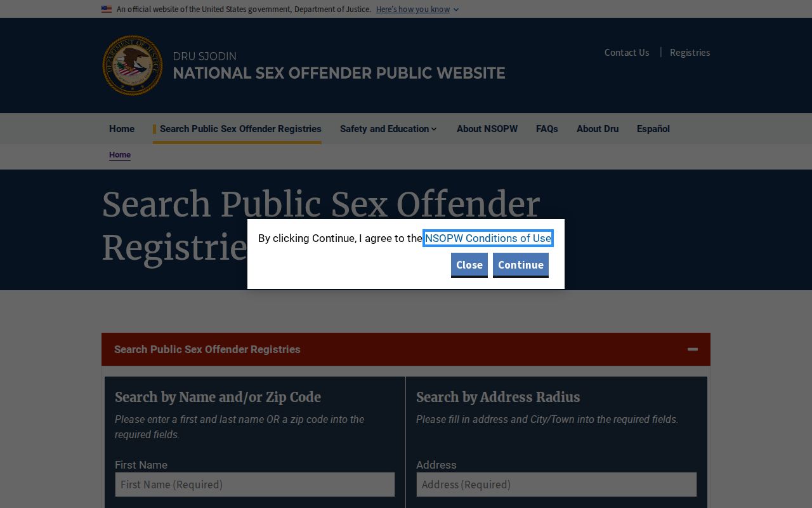The height and width of the screenshot is (508, 812).
Task: Focus the First Name input field
Action: coord(254,485)
